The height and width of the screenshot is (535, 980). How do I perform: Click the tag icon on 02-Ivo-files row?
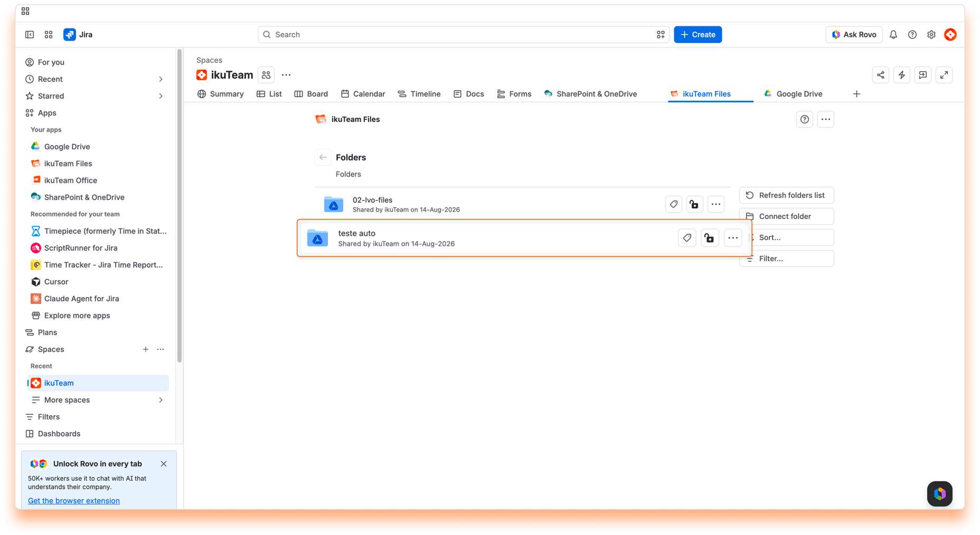pyautogui.click(x=673, y=204)
